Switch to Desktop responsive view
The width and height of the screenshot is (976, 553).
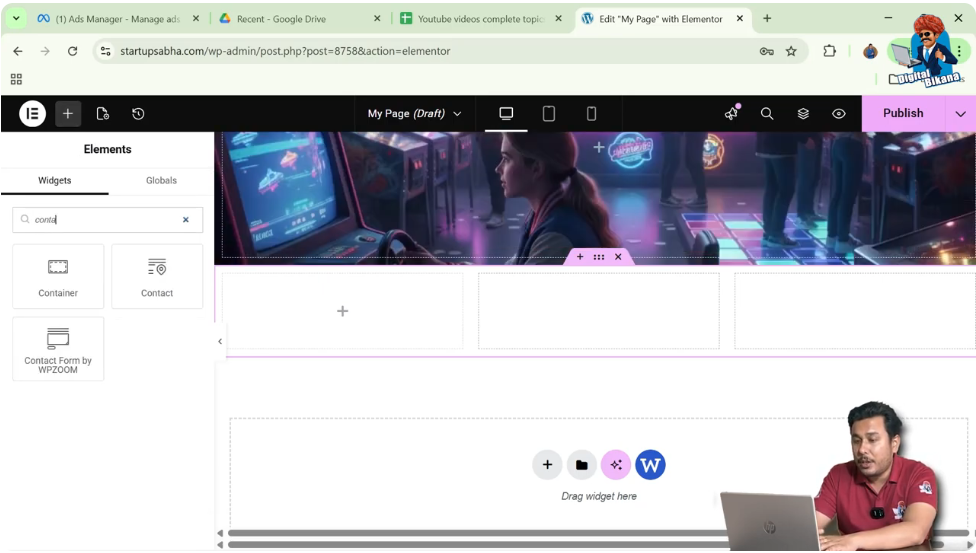tap(506, 113)
